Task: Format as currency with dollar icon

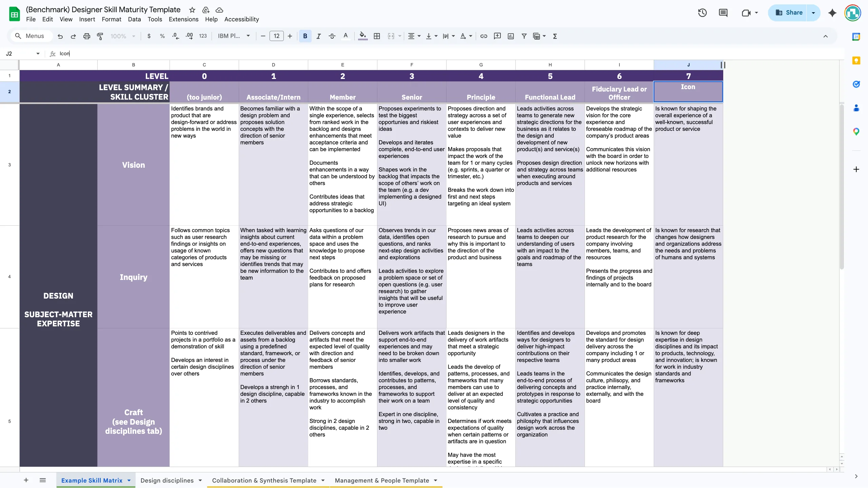Action: (x=149, y=36)
